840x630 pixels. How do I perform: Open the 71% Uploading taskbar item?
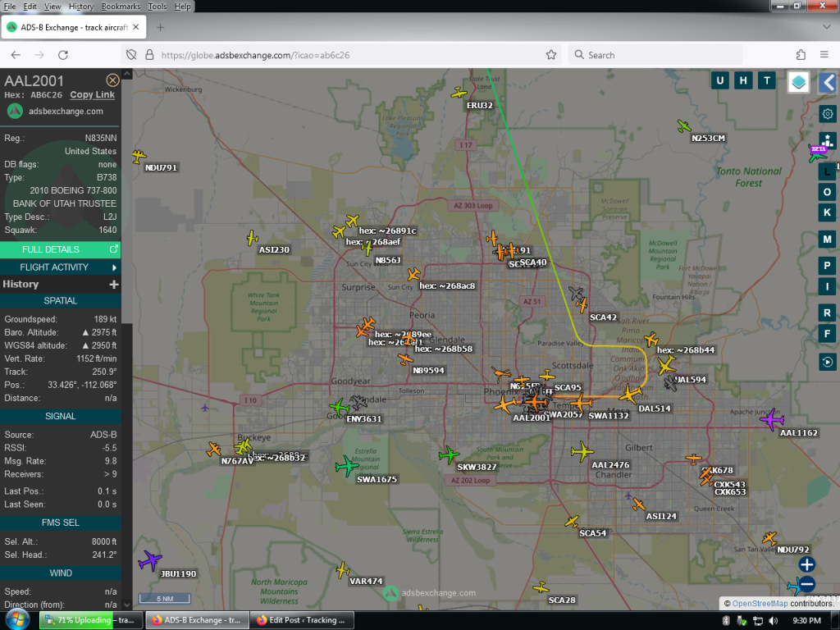(92, 620)
